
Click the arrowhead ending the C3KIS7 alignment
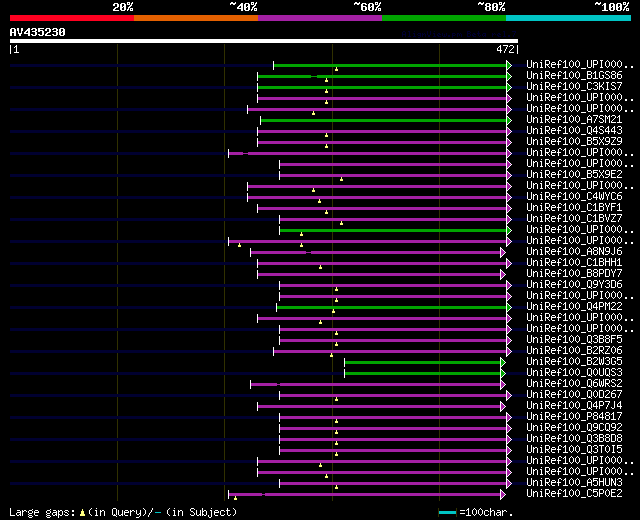point(509,87)
